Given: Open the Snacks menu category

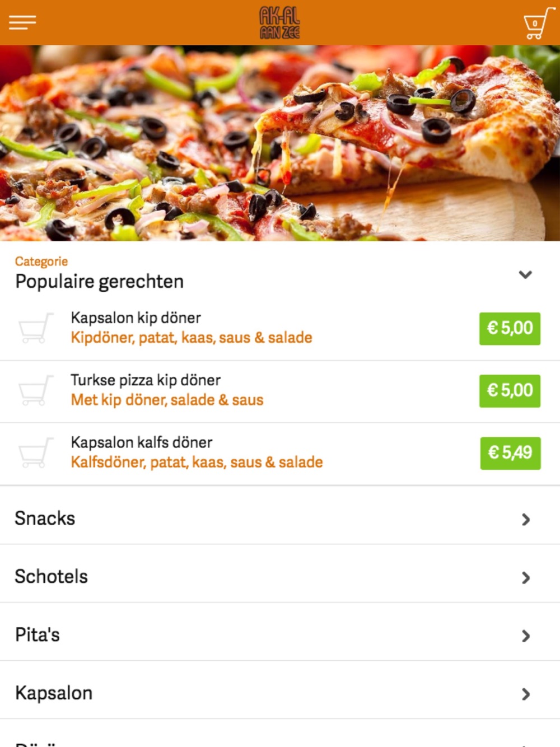Looking at the screenshot, I should (45, 519).
